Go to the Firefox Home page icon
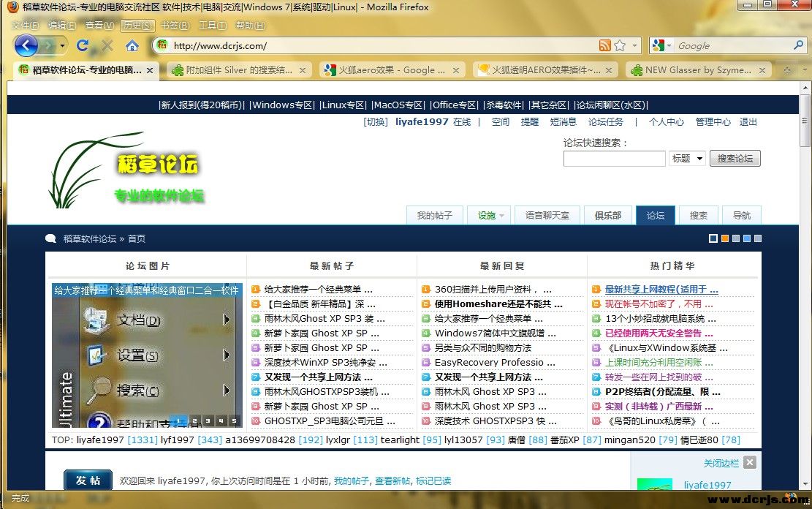The image size is (812, 509). click(x=132, y=46)
